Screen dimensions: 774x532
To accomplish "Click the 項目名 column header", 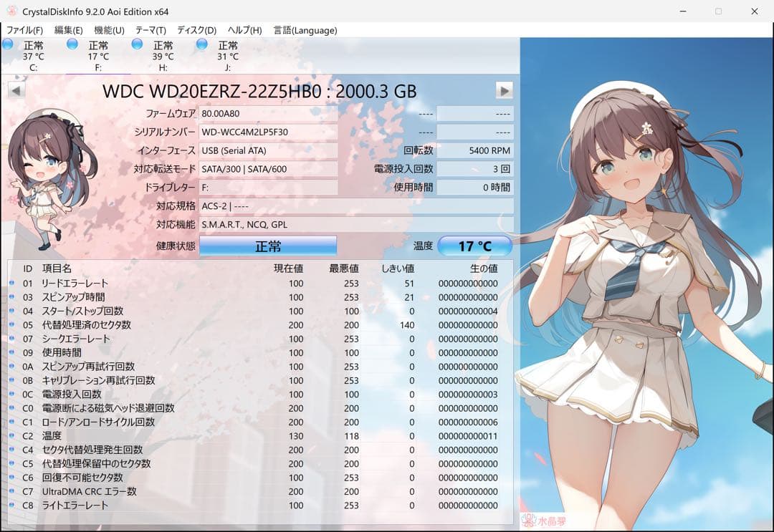I will tap(57, 269).
